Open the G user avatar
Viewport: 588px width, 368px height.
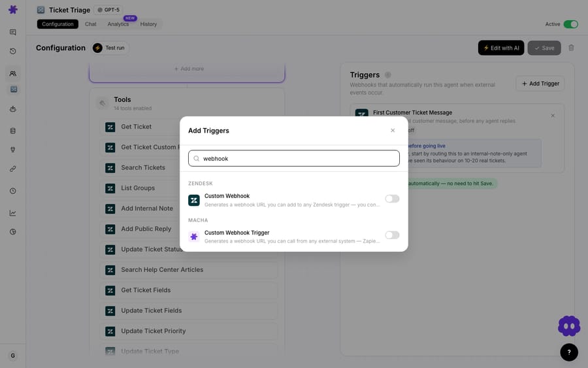tap(13, 356)
